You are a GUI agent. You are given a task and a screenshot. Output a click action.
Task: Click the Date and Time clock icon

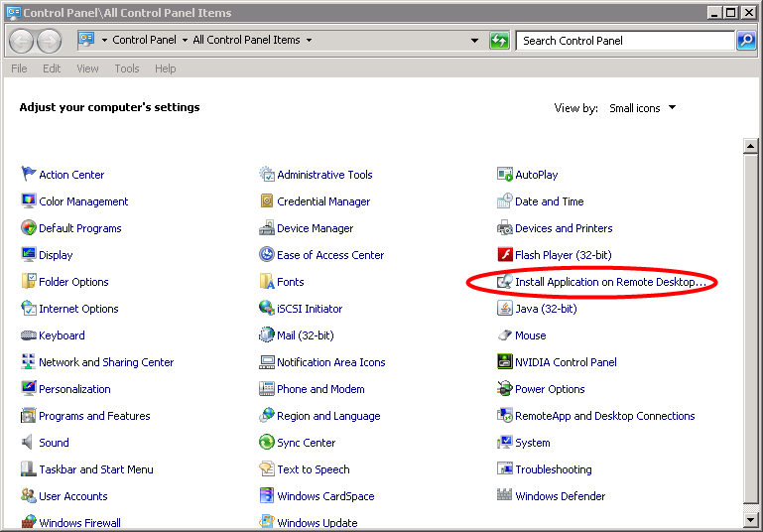click(x=505, y=200)
